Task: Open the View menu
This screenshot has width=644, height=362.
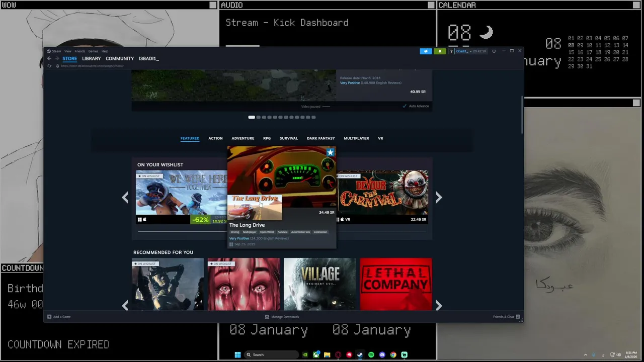Action: (67, 51)
